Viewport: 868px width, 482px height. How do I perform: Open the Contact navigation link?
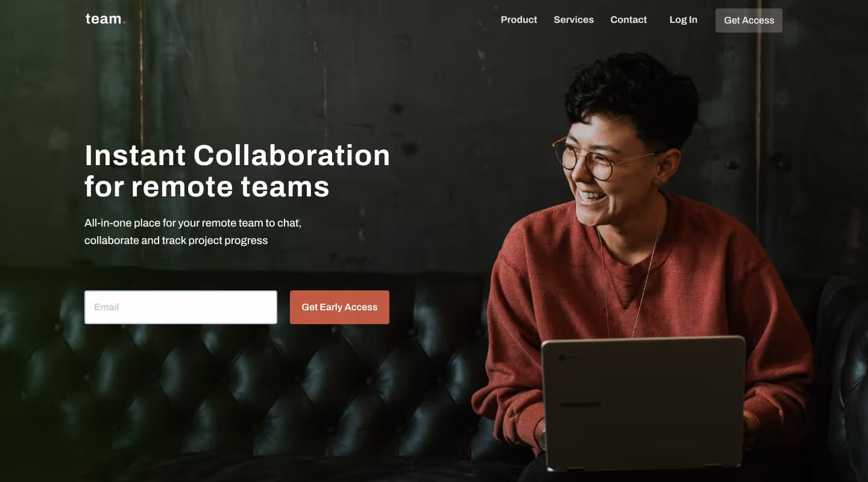point(628,20)
